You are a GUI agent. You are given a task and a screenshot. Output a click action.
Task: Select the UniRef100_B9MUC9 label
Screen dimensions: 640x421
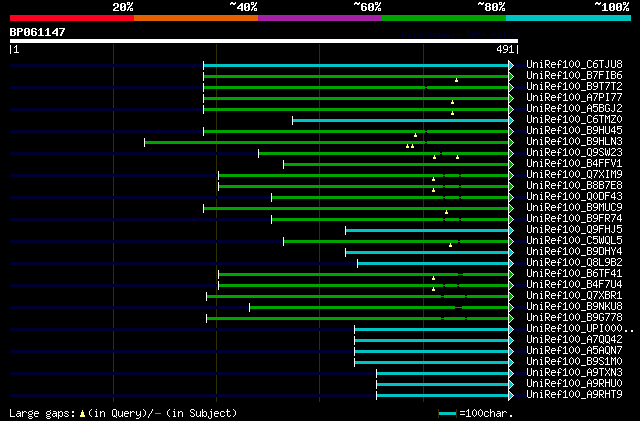point(574,208)
